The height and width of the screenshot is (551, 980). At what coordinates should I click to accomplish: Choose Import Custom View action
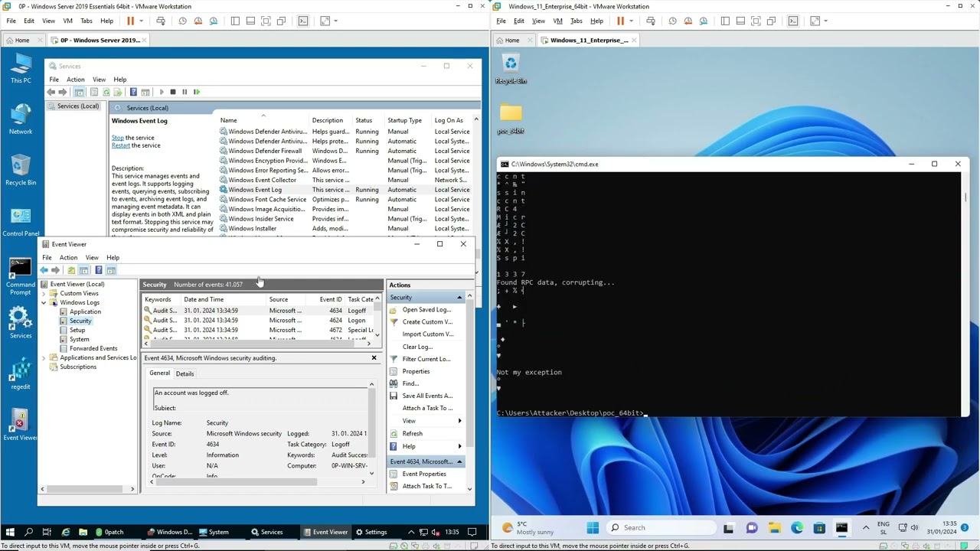427,334
